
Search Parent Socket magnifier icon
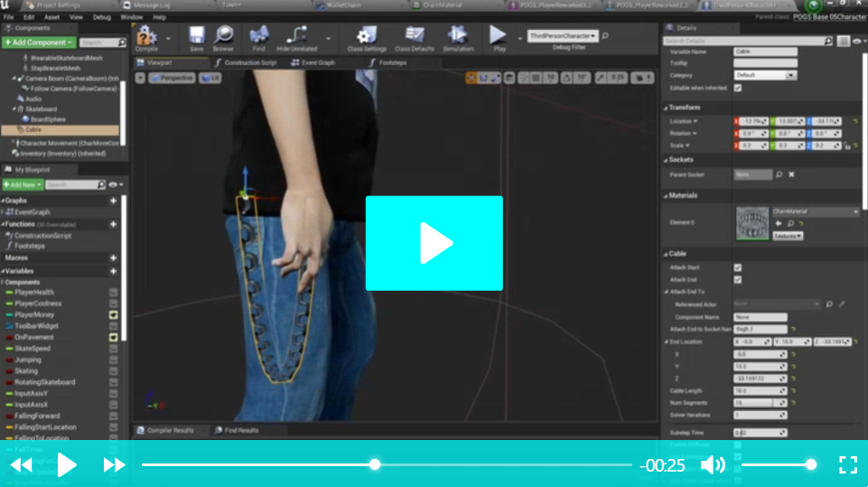(x=779, y=174)
